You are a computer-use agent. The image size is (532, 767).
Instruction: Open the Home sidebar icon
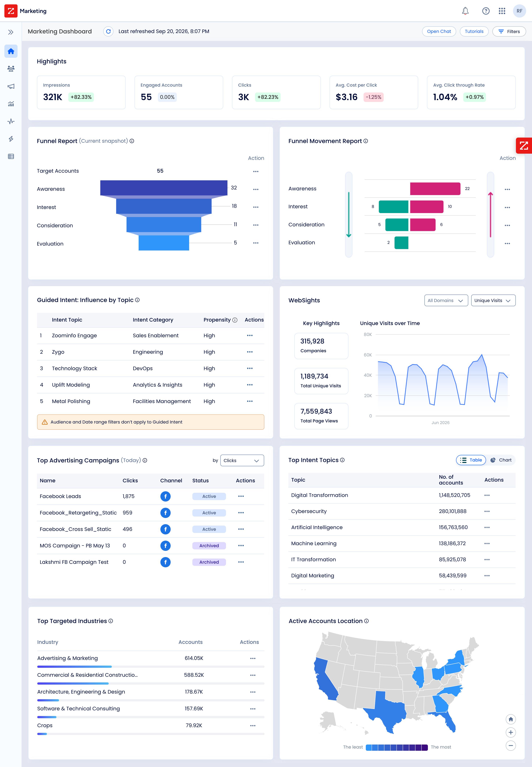pyautogui.click(x=11, y=51)
